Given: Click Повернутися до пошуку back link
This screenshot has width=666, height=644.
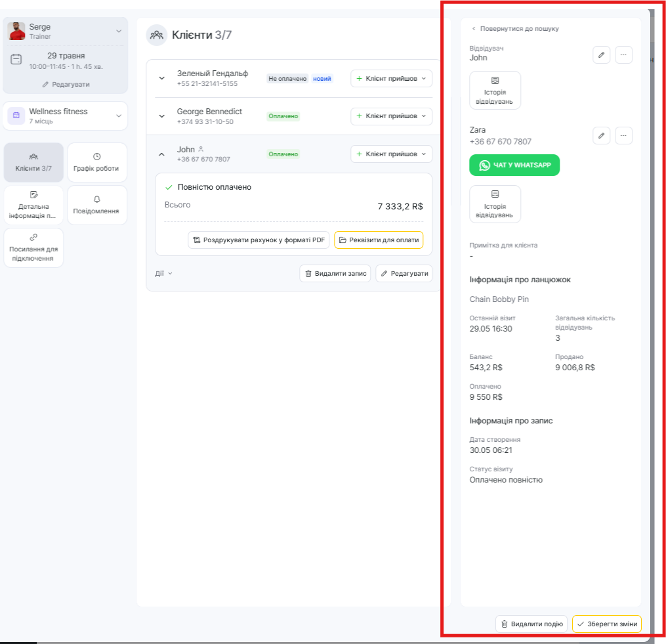Looking at the screenshot, I should (x=515, y=29).
